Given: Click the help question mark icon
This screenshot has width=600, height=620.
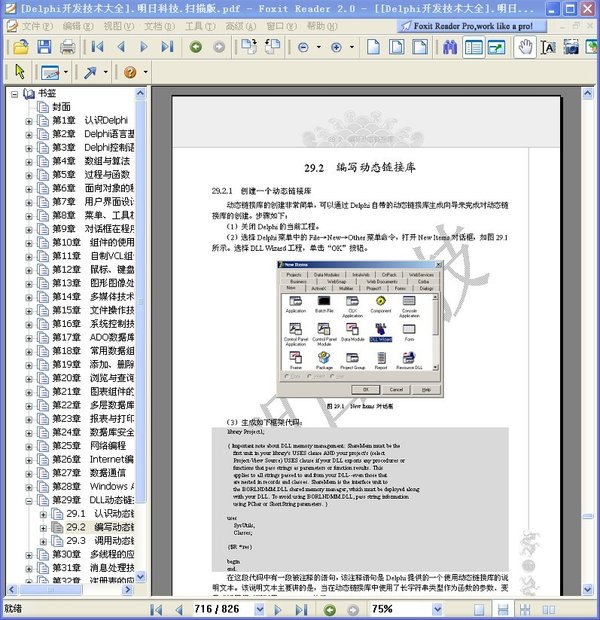Looking at the screenshot, I should point(130,72).
